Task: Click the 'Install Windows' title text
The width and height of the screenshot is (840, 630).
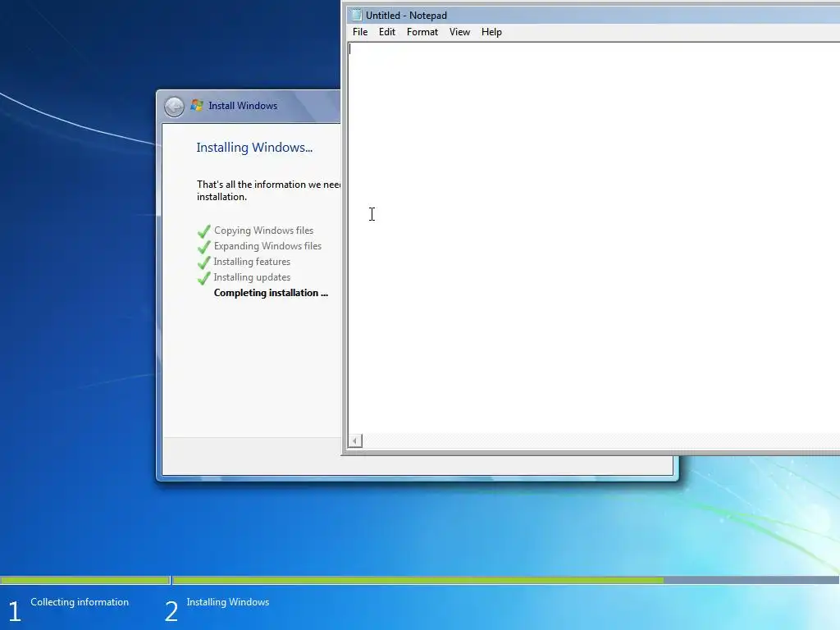Action: click(x=243, y=106)
